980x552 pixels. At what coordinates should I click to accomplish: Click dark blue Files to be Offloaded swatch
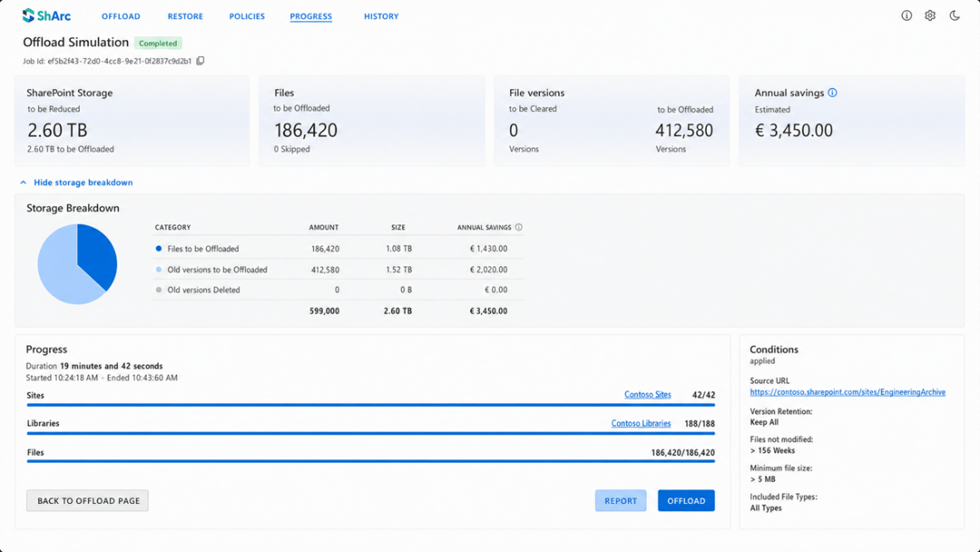click(158, 248)
